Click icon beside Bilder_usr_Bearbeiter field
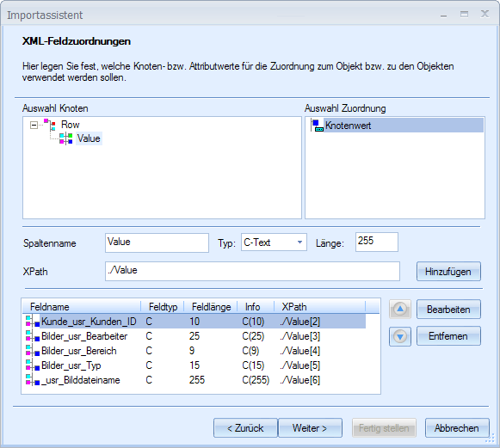The height and width of the screenshot is (448, 500). pos(33,336)
